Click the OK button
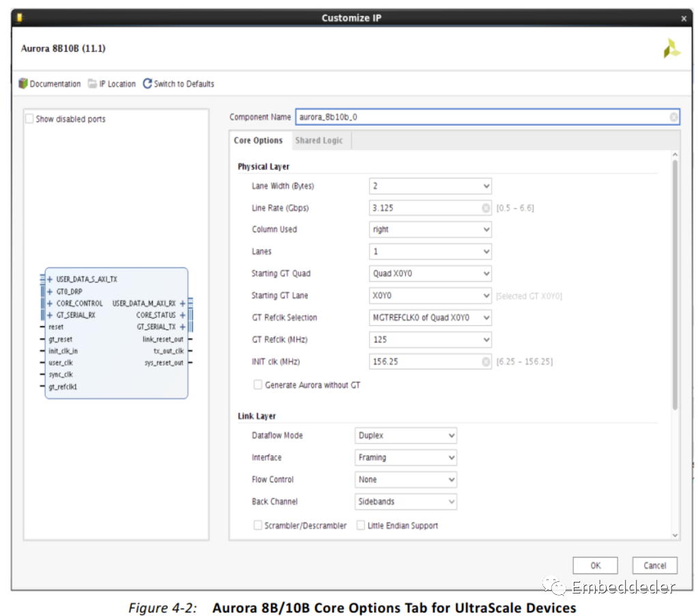698x616 pixels. [x=595, y=566]
